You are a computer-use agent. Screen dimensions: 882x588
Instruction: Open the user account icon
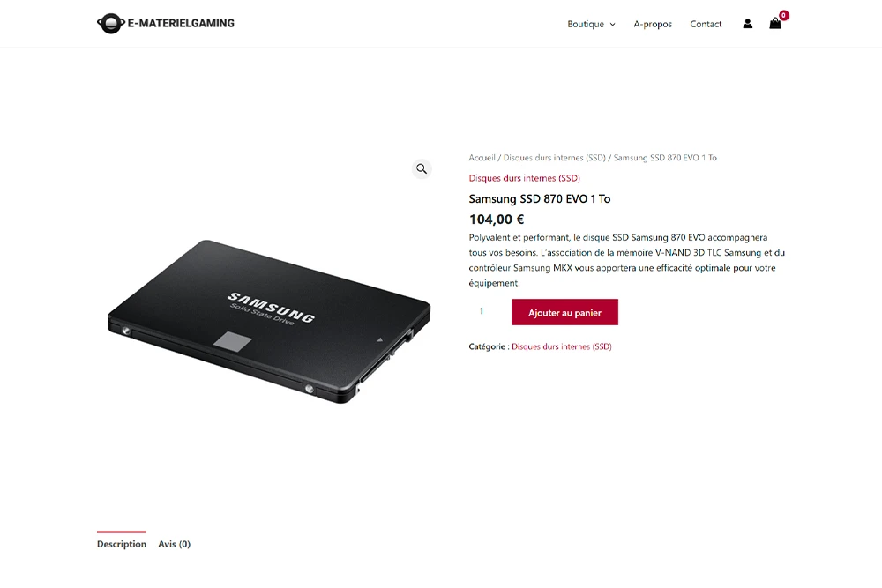click(x=748, y=24)
